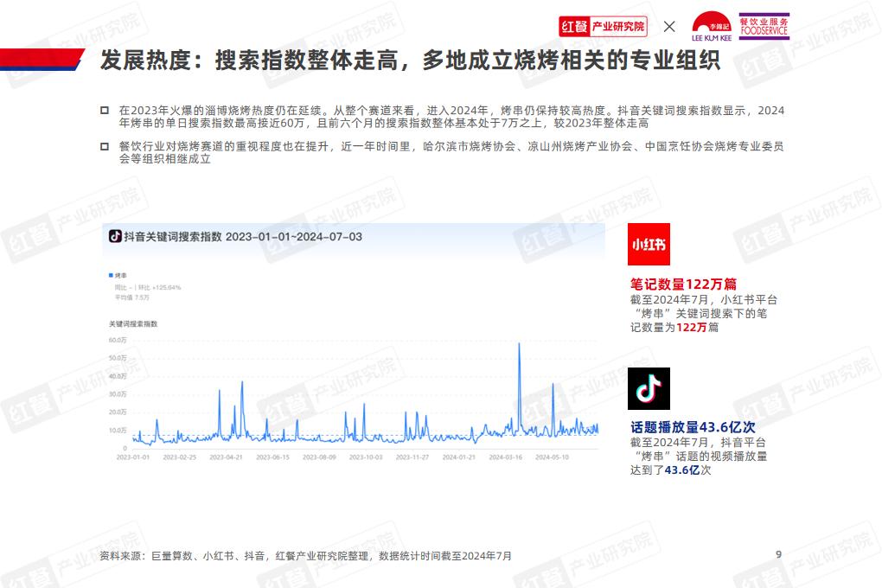Viewport: 882px width, 588px height.
Task: Click the y-axis label 60.0万
Action: 118,340
